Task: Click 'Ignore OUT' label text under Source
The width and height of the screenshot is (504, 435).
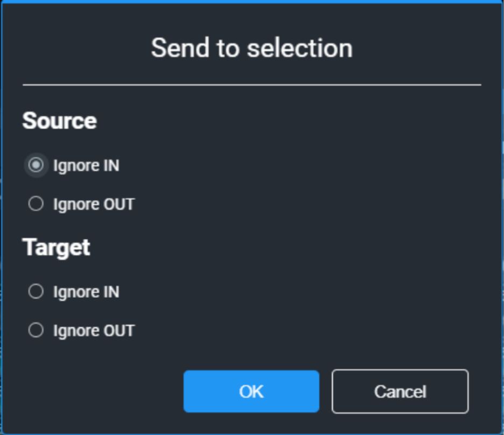Action: click(x=94, y=205)
